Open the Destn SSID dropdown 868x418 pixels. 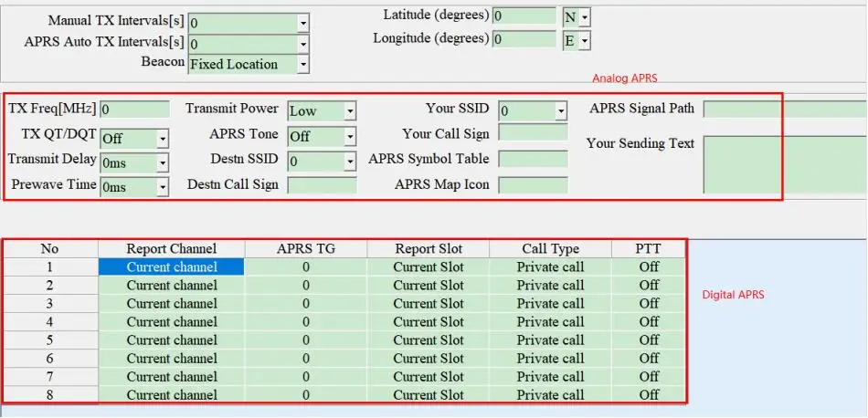point(349,162)
